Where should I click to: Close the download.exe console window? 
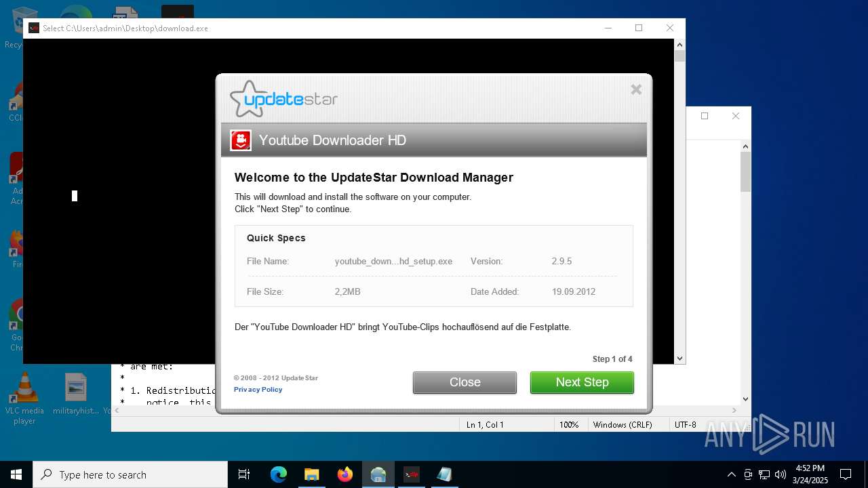pos(669,28)
